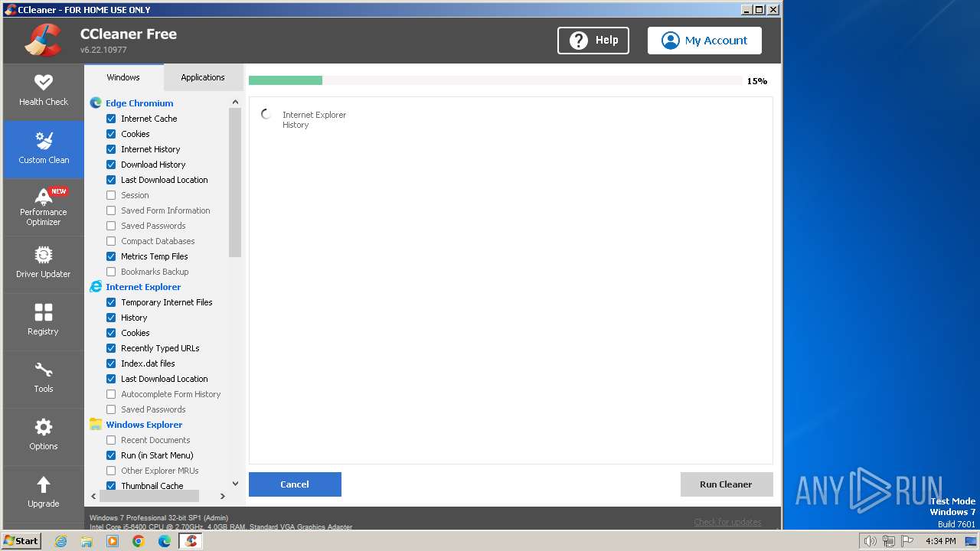Click horizontal scroll right arrow
This screenshot has height=551, width=980.
click(223, 496)
